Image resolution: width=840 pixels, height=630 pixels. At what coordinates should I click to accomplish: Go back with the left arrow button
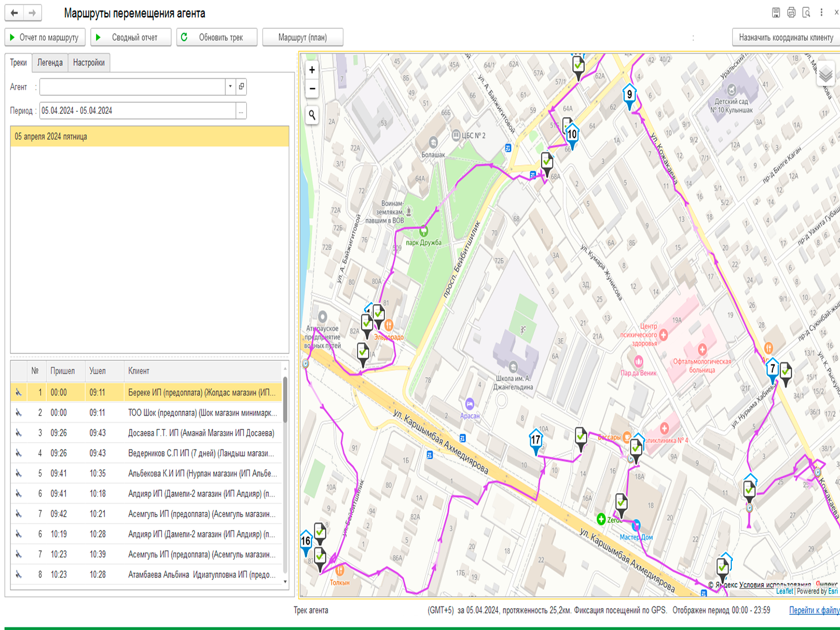tap(14, 13)
